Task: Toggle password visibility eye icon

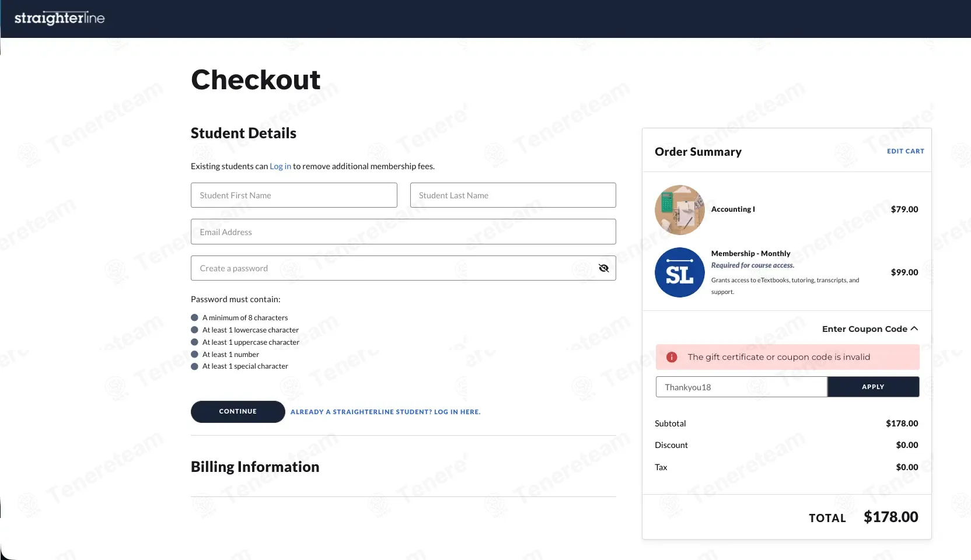Action: coord(603,268)
